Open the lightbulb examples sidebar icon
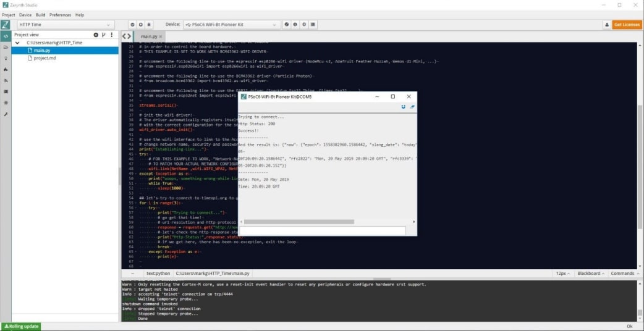 tap(6, 58)
